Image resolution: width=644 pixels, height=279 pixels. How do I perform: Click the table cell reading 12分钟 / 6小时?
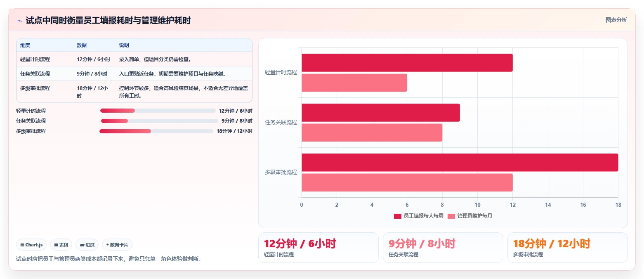(93, 59)
